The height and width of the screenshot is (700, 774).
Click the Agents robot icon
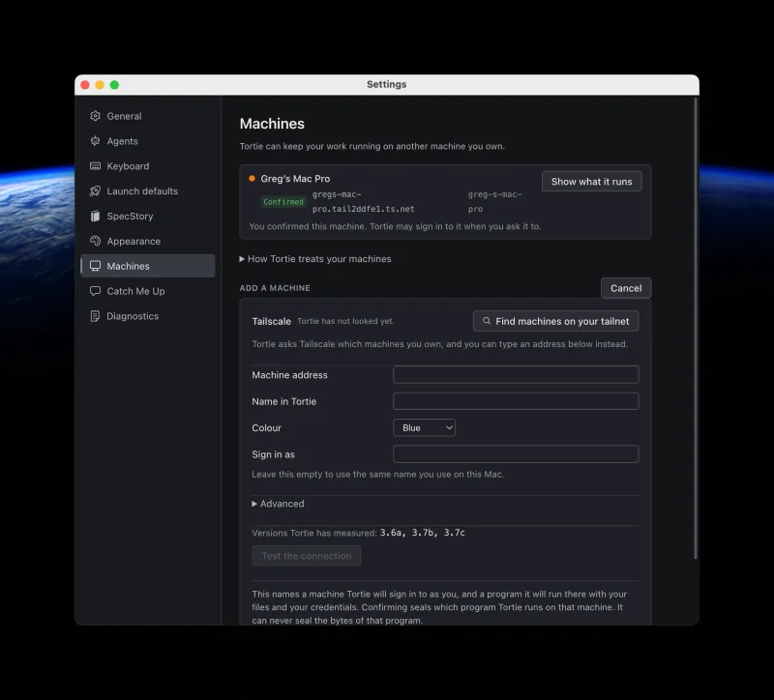(95, 141)
